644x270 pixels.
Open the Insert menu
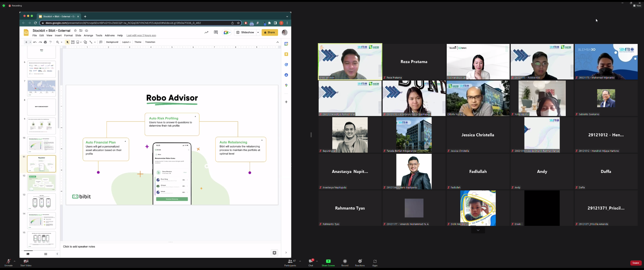(x=58, y=36)
